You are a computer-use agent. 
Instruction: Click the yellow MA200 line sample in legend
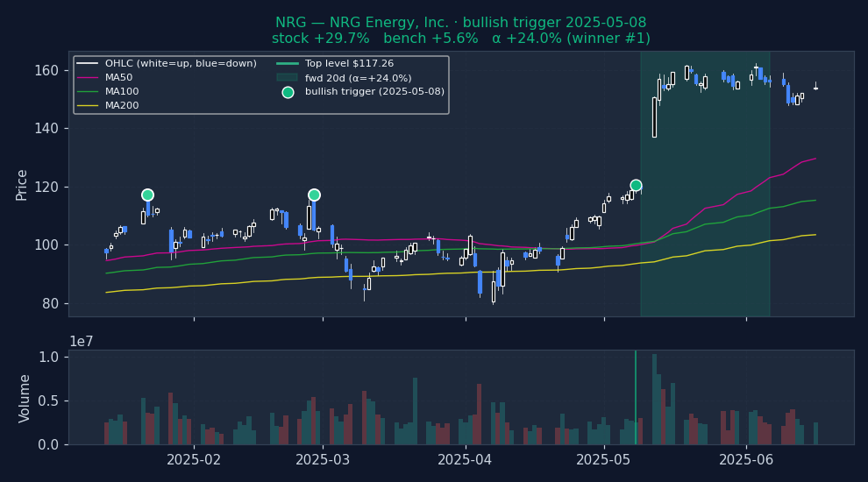pos(88,106)
